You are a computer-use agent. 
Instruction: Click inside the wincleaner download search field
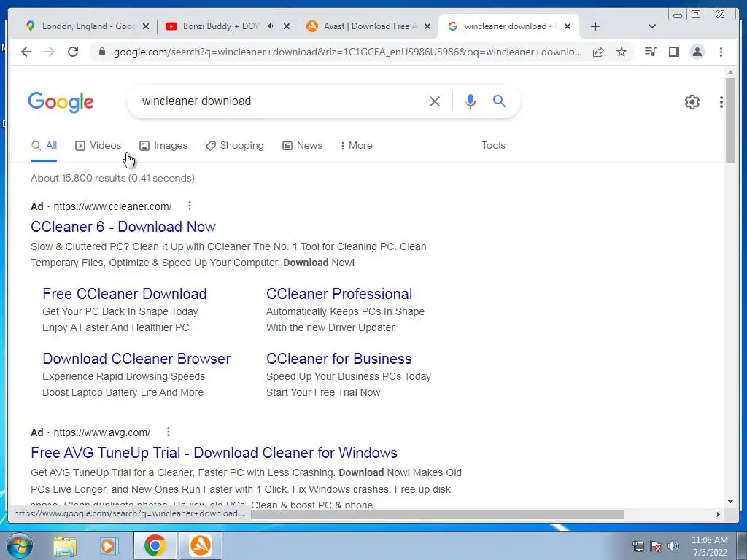point(281,101)
